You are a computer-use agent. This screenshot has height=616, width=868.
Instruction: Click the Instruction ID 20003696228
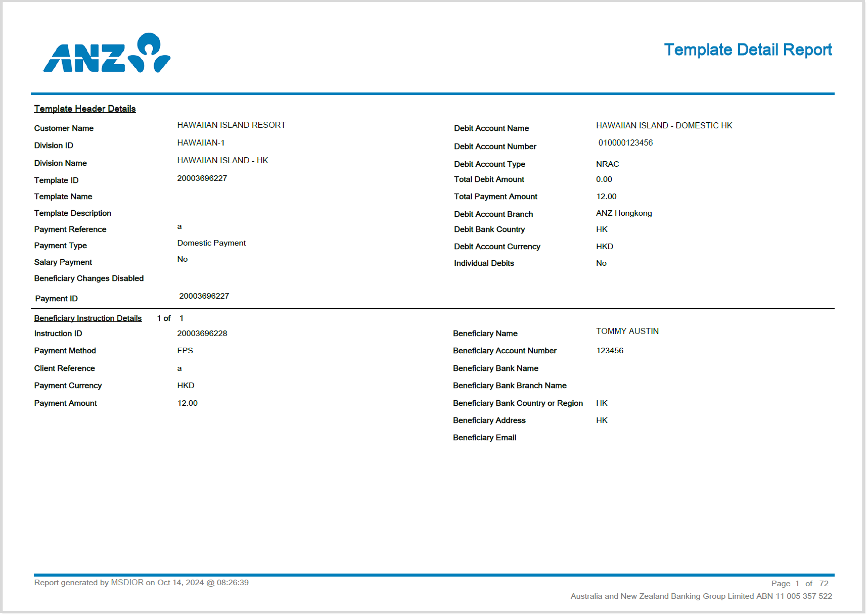pyautogui.click(x=202, y=334)
